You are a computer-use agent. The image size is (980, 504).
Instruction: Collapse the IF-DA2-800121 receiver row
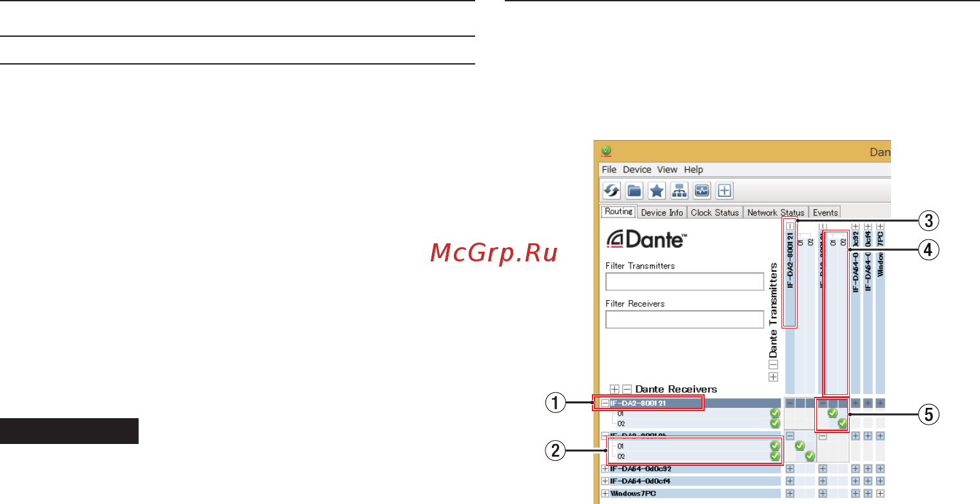[605, 403]
